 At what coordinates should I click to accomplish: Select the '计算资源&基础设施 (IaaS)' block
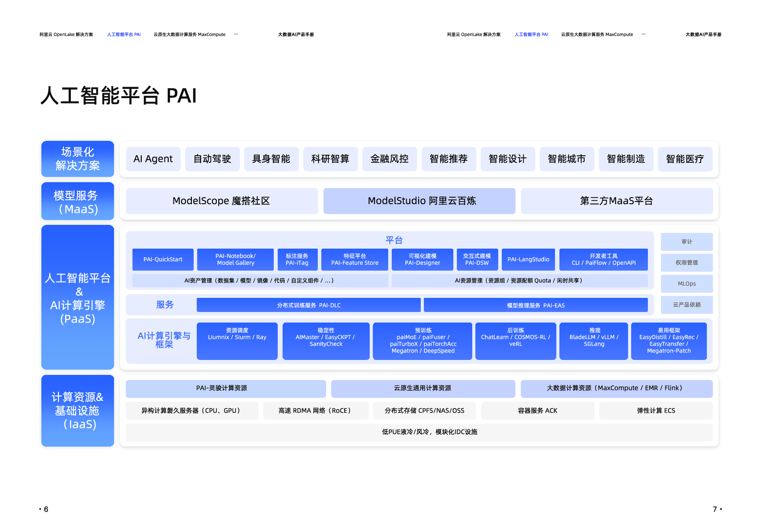click(x=77, y=411)
